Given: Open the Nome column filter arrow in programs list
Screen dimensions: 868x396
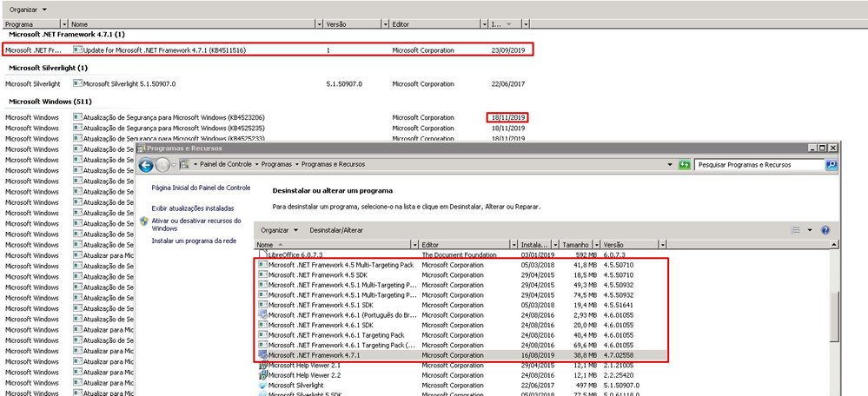Looking at the screenshot, I should tap(415, 244).
